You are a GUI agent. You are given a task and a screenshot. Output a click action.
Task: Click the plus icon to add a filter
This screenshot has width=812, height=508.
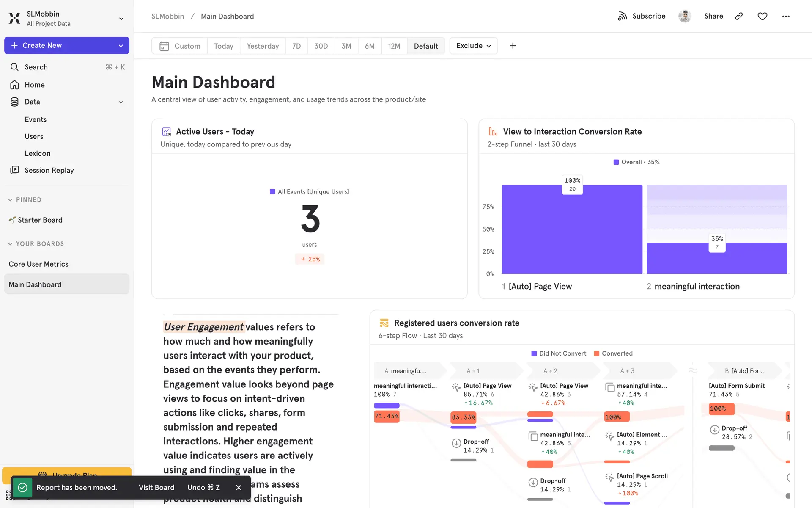point(513,46)
